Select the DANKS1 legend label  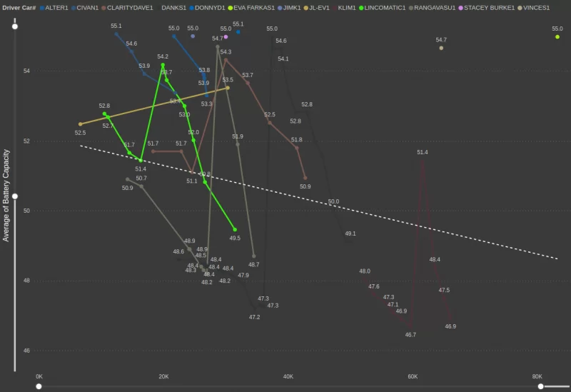[x=173, y=7]
